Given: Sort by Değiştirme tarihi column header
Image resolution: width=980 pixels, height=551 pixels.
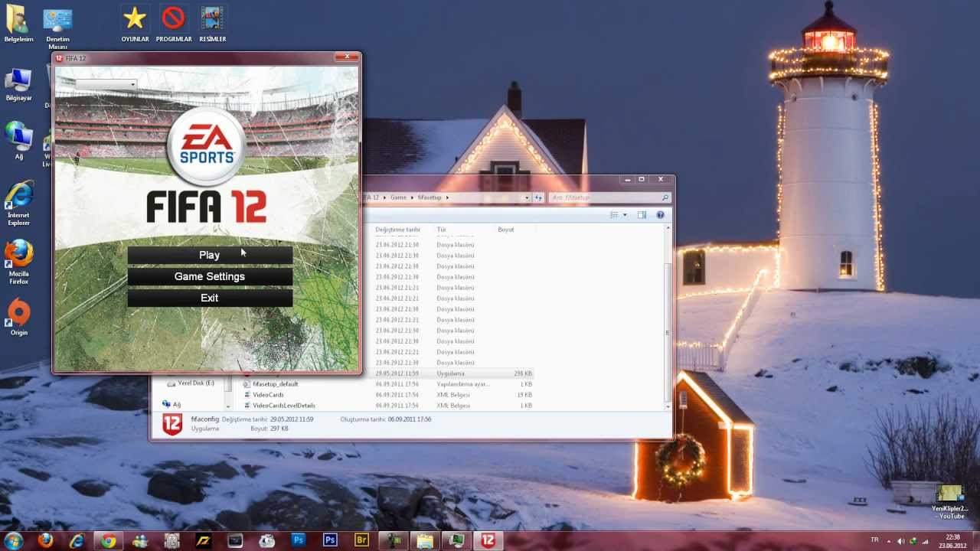Looking at the screenshot, I should pos(398,230).
